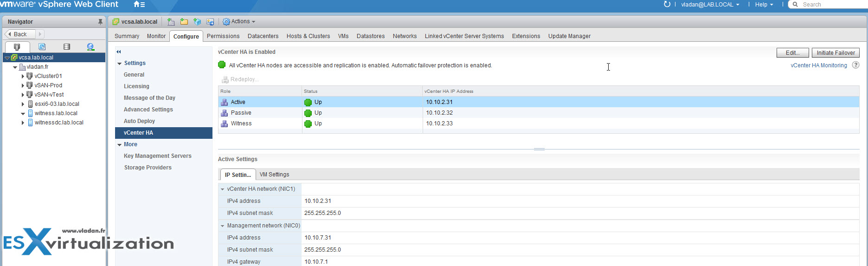Select the Networking navigator tab
Viewport: 868px width, 266px height.
[90, 47]
